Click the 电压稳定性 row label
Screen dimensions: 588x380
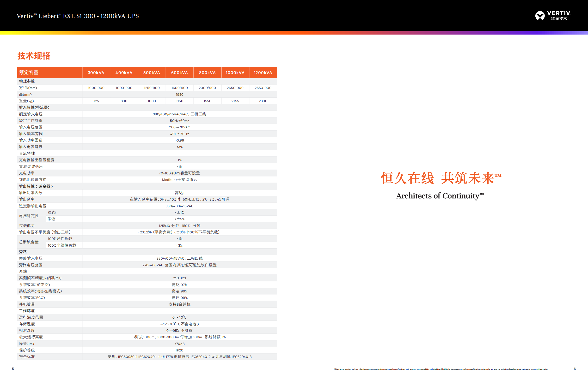coord(29,216)
